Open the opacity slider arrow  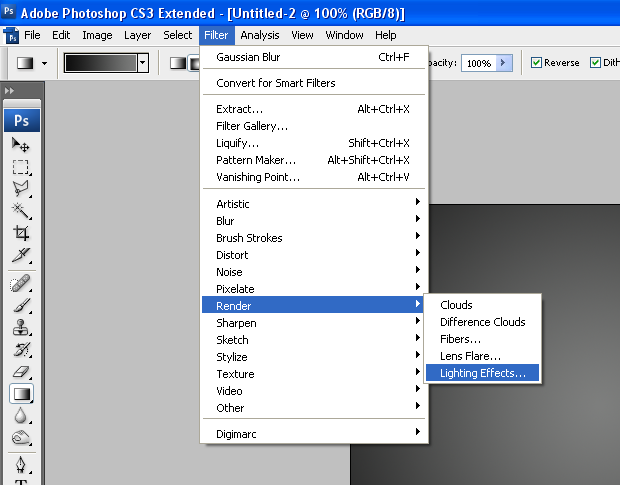click(503, 63)
